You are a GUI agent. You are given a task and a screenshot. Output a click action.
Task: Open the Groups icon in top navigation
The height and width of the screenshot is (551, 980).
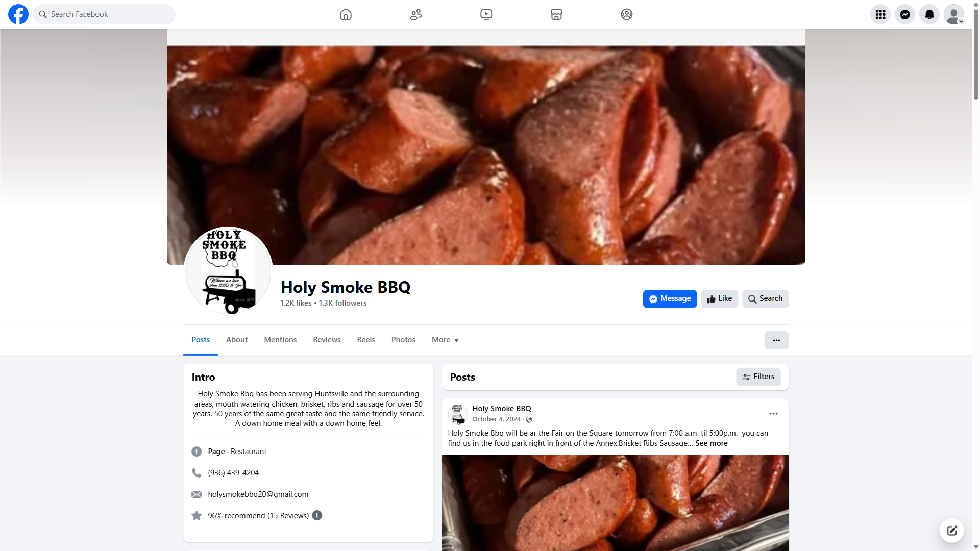click(626, 14)
